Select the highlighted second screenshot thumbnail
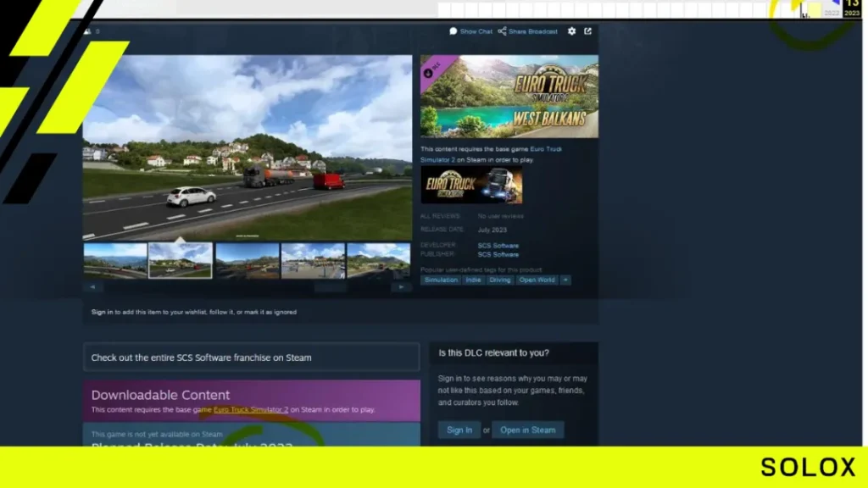 point(181,261)
